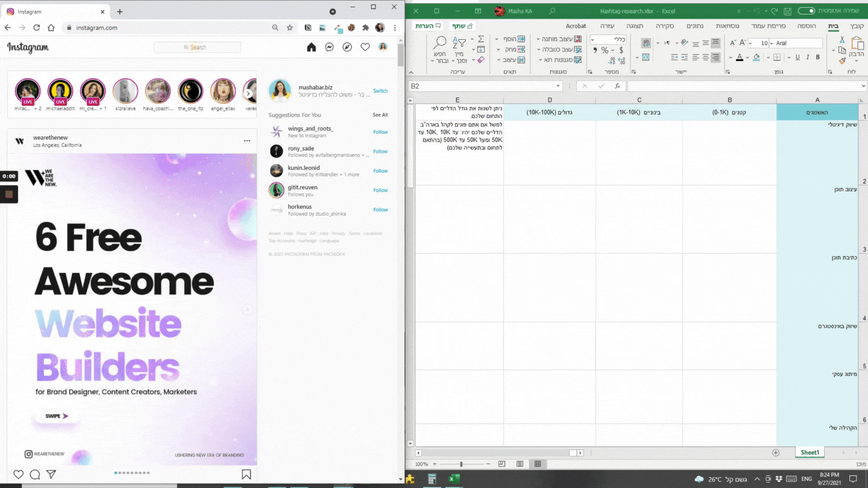868x488 pixels.
Task: Open the Instagram Explore compass icon
Action: [347, 47]
